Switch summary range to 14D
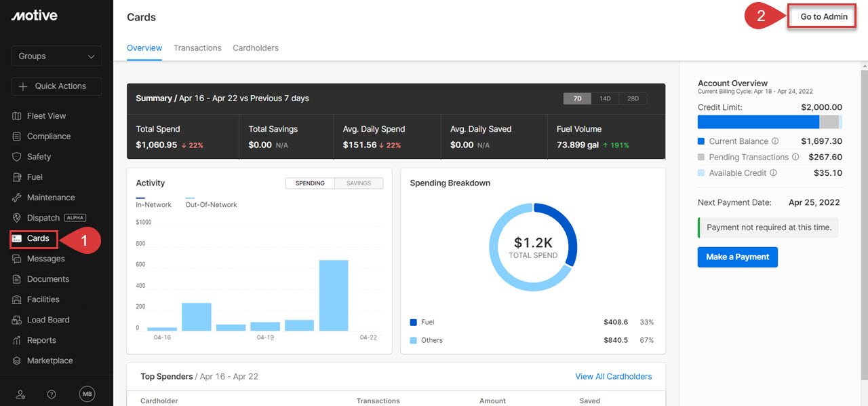Screen dimensions: 868x406 coord(605,98)
